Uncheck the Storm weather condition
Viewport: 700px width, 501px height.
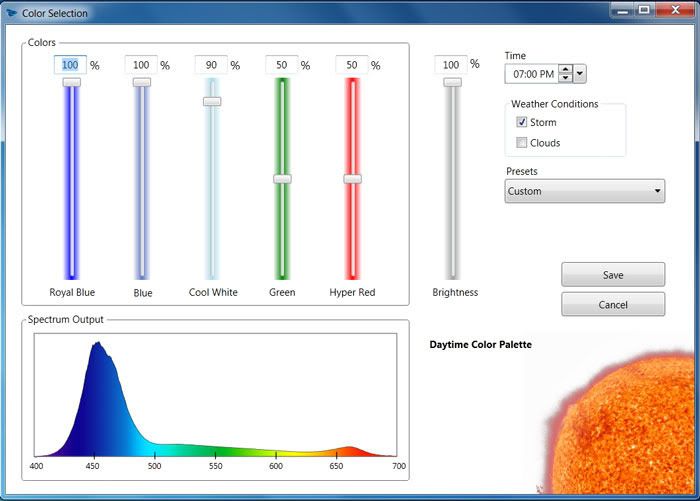click(x=522, y=122)
